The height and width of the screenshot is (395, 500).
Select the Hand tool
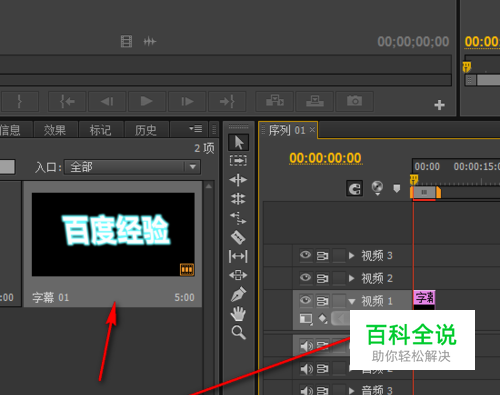(x=238, y=314)
